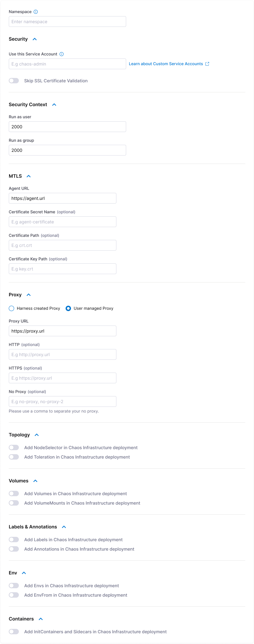Viewport: 254px width, 644px height.
Task: Select User managed Proxy radio option
Action: tap(68, 308)
